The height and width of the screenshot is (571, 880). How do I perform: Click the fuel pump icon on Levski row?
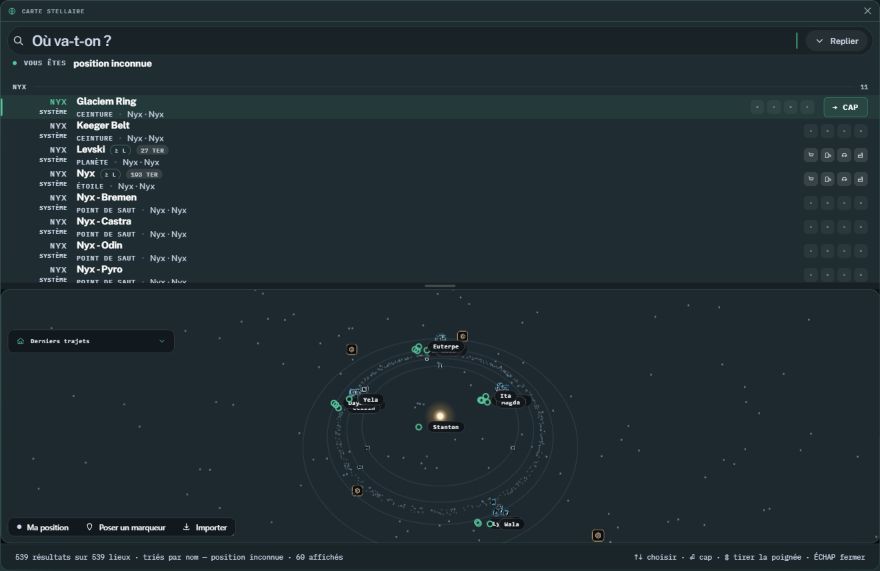coord(828,155)
